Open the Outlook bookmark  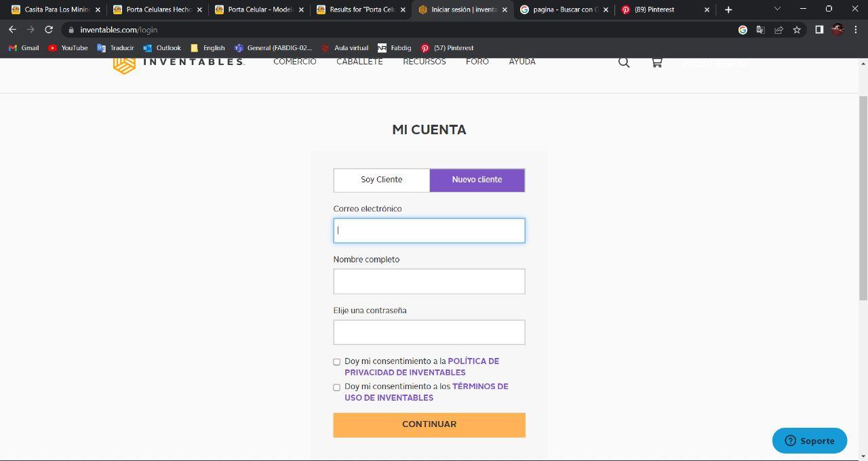(x=162, y=48)
